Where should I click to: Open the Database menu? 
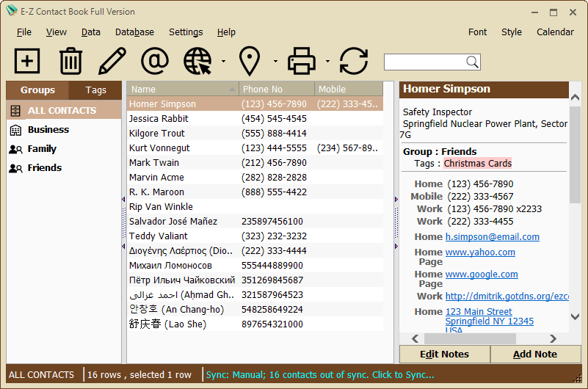tap(134, 32)
